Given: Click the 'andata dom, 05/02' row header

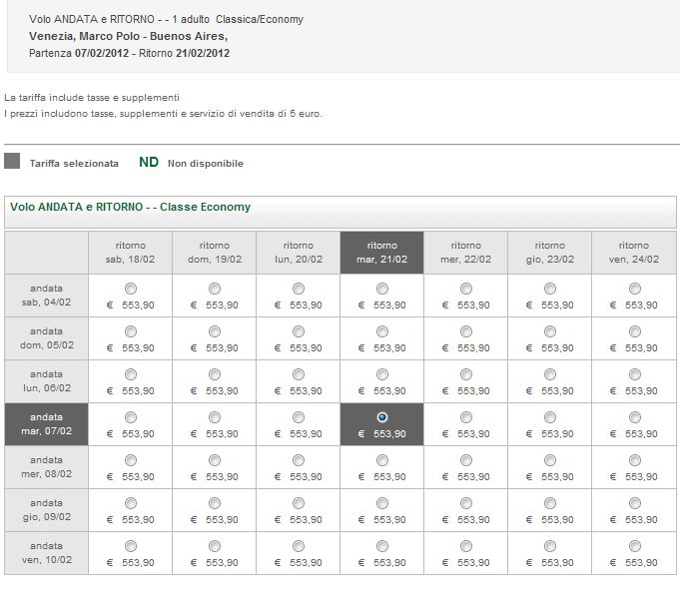Looking at the screenshot, I should click(46, 338).
